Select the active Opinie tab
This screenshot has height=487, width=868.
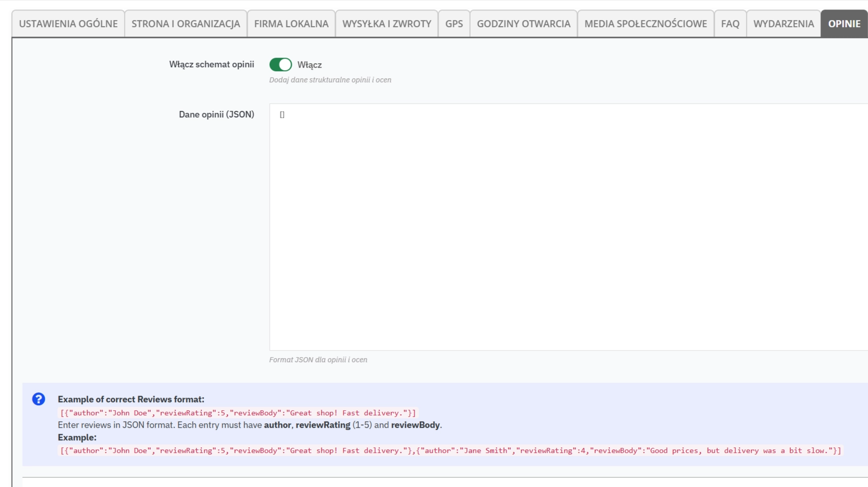[x=844, y=24]
